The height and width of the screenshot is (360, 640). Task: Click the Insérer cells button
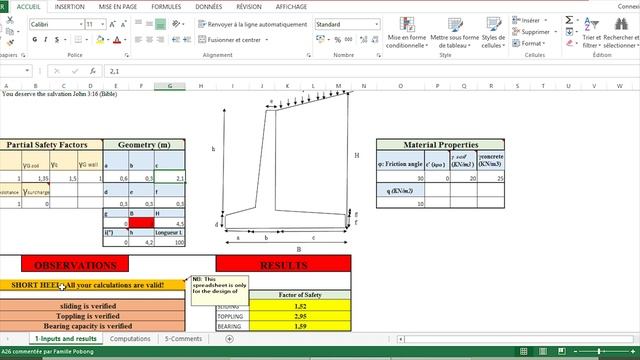(x=530, y=20)
